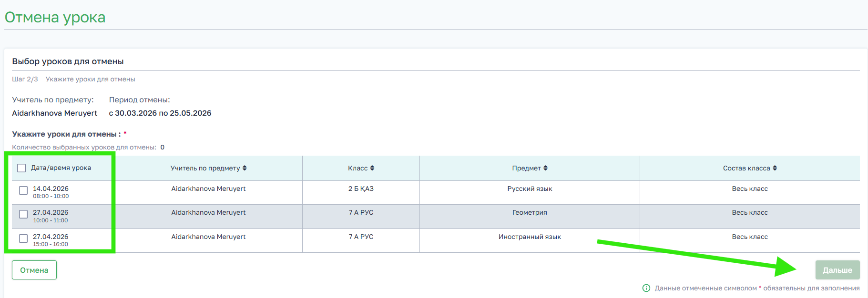Check the lesson on 27.04.2026 10:00 - 11:00

click(x=23, y=214)
